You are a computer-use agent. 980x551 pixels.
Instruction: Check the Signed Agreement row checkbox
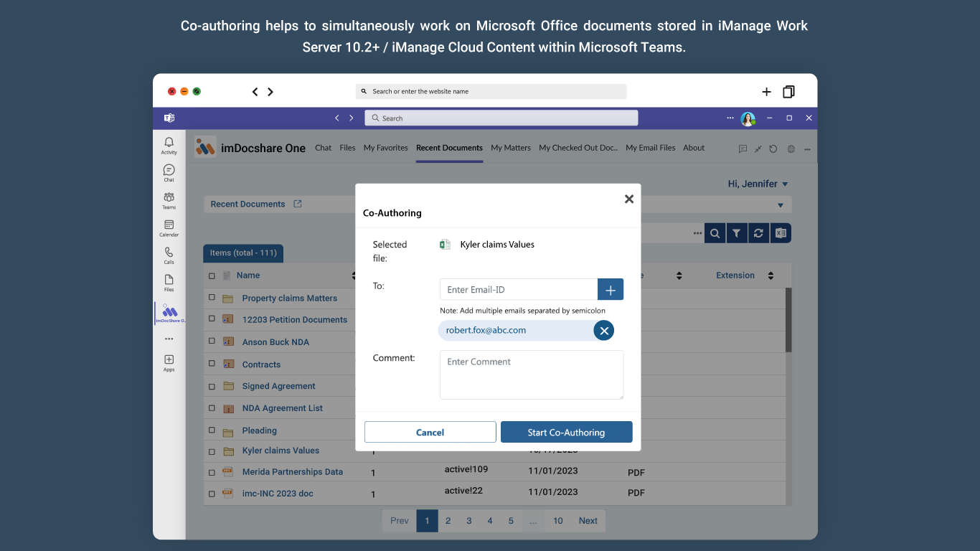(x=212, y=386)
